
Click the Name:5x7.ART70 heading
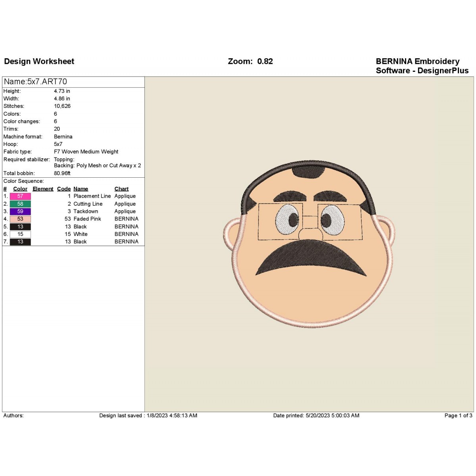[x=35, y=82]
